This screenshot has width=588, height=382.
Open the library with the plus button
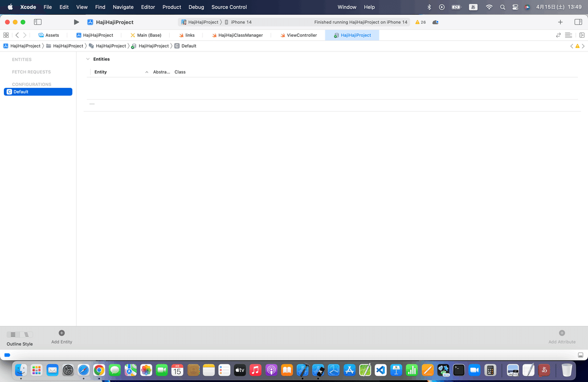[560, 22]
